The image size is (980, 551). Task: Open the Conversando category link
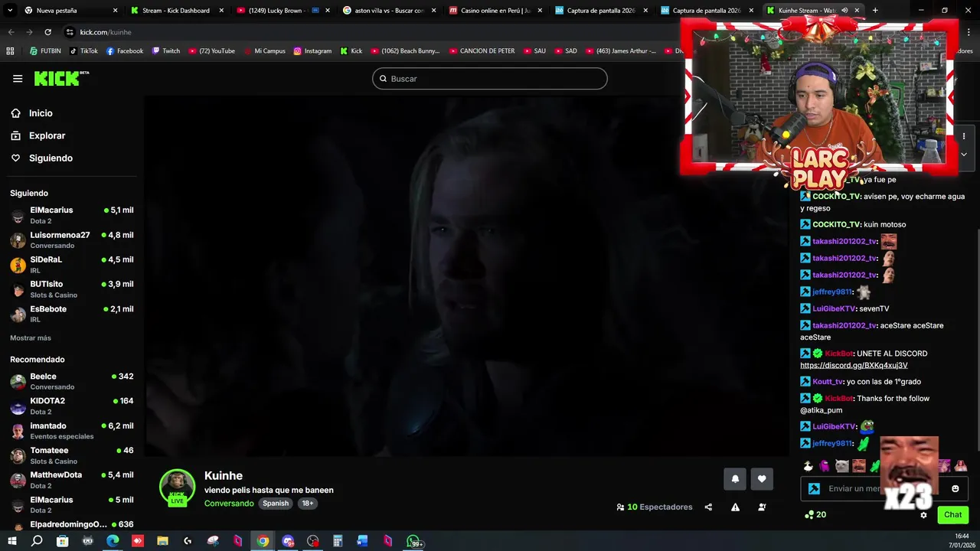(229, 504)
